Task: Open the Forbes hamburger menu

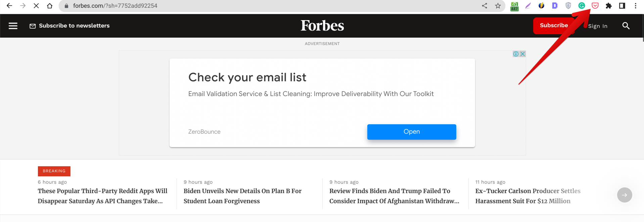Action: pyautogui.click(x=13, y=26)
